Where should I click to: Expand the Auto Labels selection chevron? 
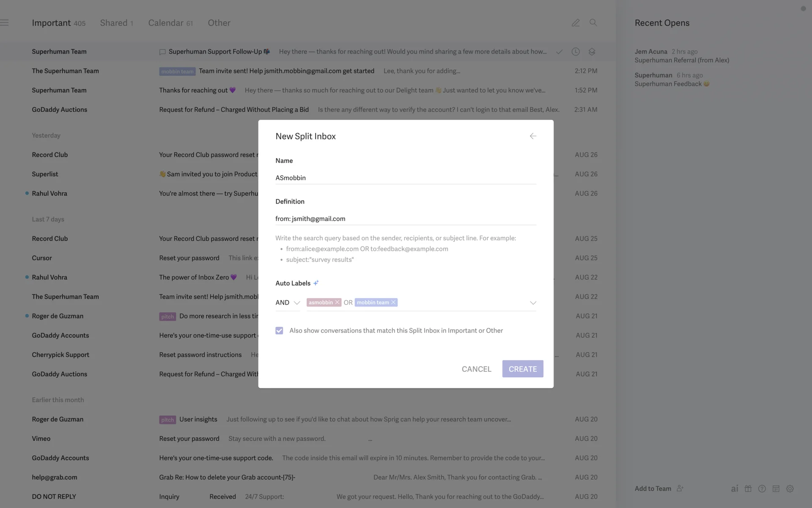coord(533,303)
